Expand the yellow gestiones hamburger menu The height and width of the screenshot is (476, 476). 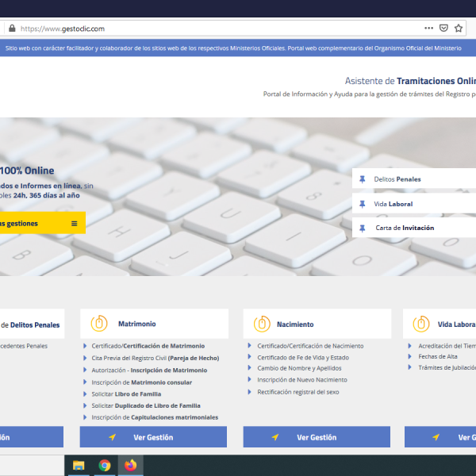[x=75, y=224]
